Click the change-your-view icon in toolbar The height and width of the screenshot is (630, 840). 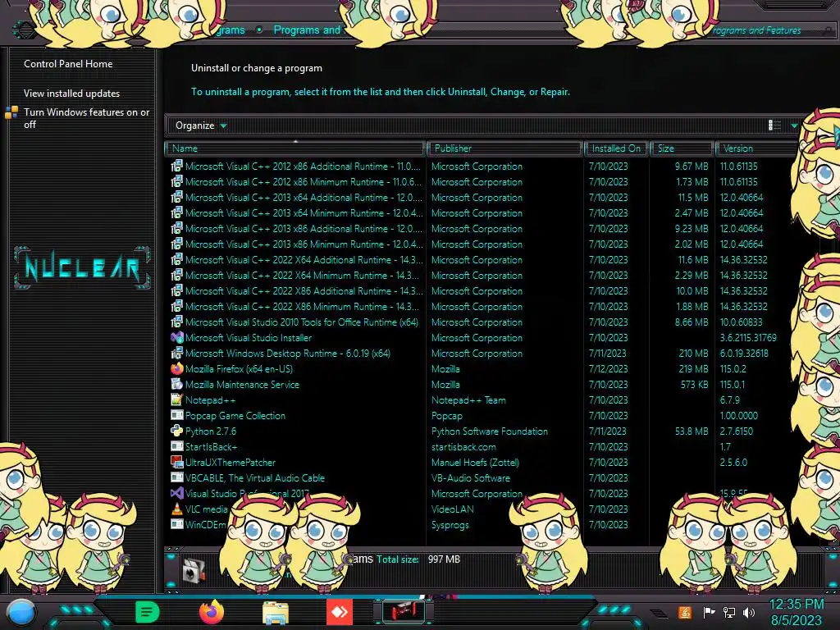[x=774, y=126]
